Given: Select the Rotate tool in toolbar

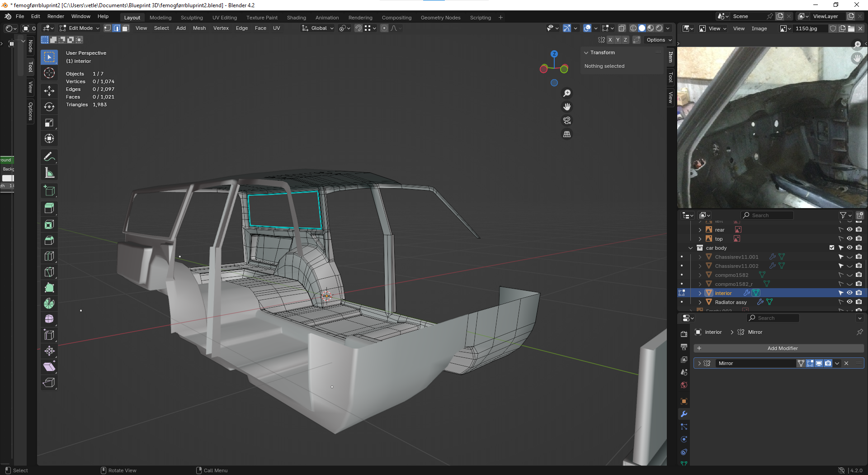Looking at the screenshot, I should tap(49, 107).
